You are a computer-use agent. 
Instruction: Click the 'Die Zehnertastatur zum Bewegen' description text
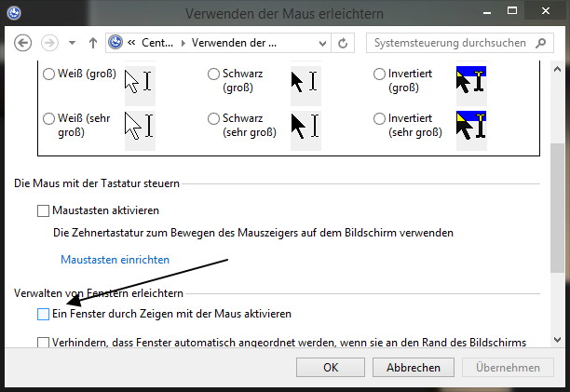tap(253, 233)
